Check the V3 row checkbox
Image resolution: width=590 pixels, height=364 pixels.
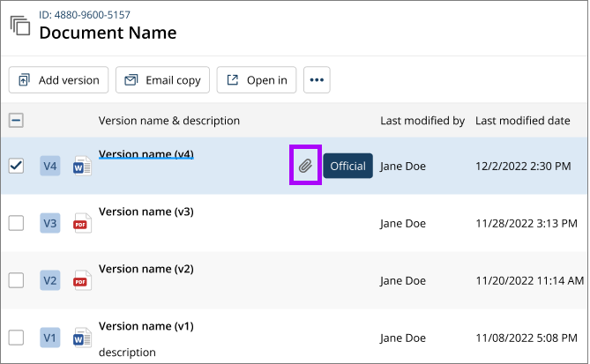17,223
